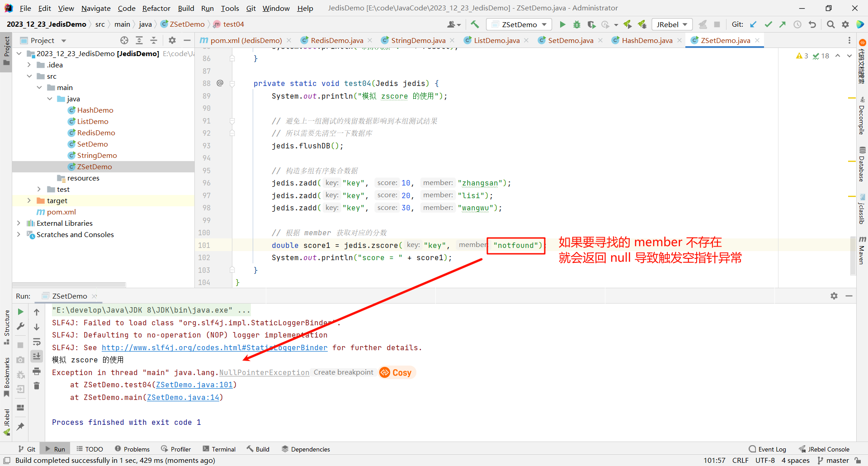Click the ZSetDemo.java:101 stack trace link

[x=194, y=385]
